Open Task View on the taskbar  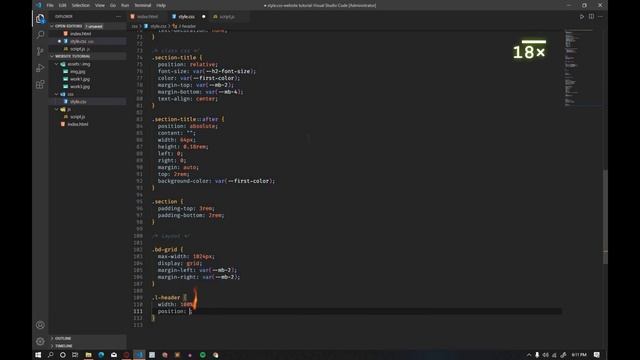pos(75,355)
